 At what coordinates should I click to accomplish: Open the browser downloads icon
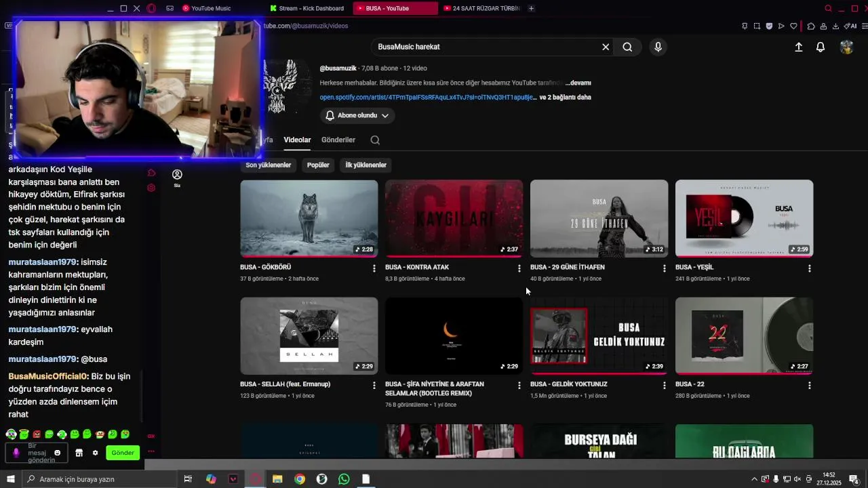tap(835, 26)
